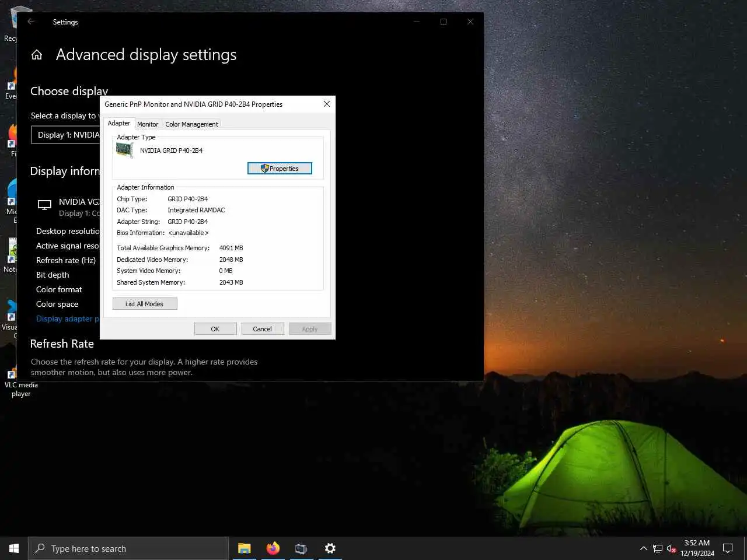The width and height of the screenshot is (747, 560).
Task: Minimize the Settings window
Action: click(417, 22)
